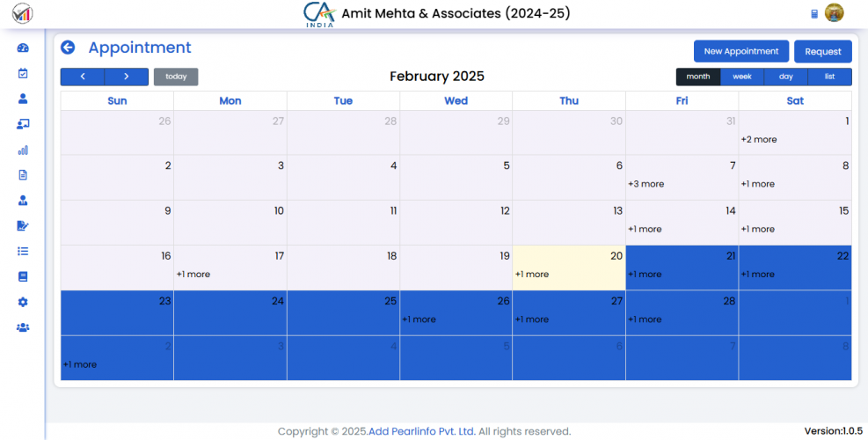This screenshot has height=440, width=868.
Task: Select day number 9 in the calendar
Action: click(168, 210)
